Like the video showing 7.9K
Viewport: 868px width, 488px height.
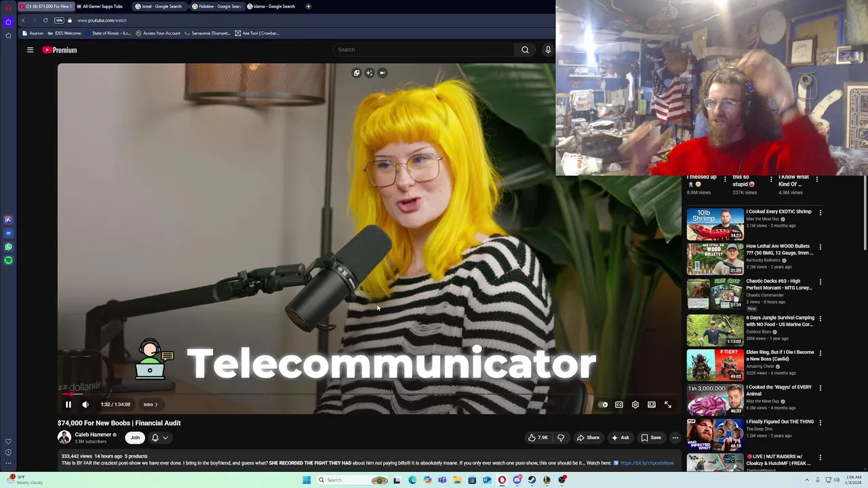(x=538, y=438)
